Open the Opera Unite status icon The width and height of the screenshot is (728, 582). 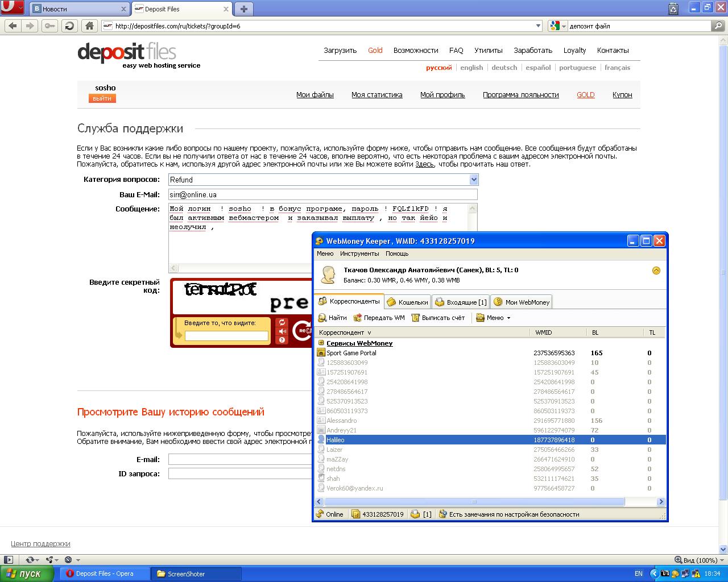(x=52, y=560)
